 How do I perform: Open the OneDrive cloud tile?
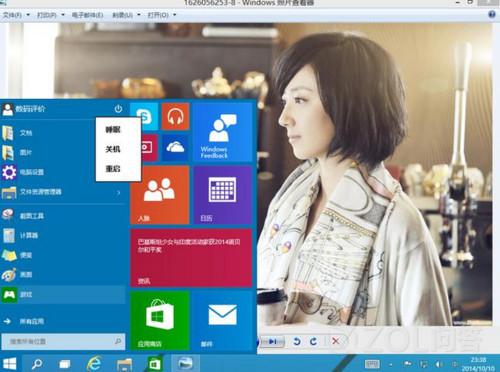point(175,148)
